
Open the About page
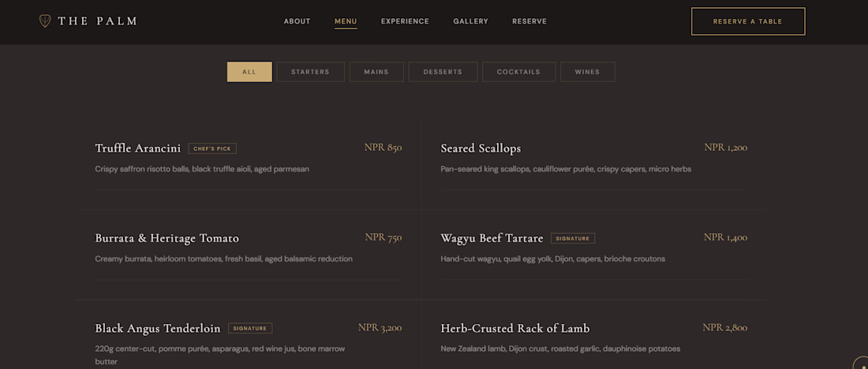coord(297,21)
